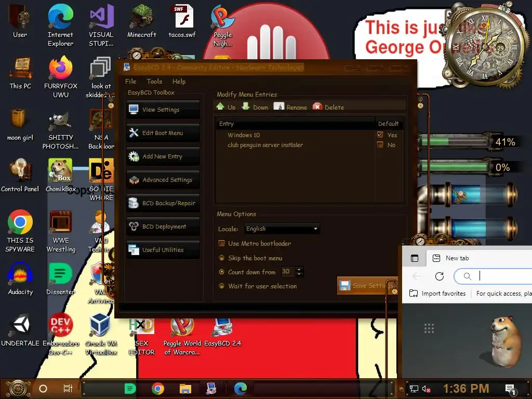Screen dimensions: 532x399
Task: Open the Edit Boot Menu section
Action: pyautogui.click(x=163, y=133)
